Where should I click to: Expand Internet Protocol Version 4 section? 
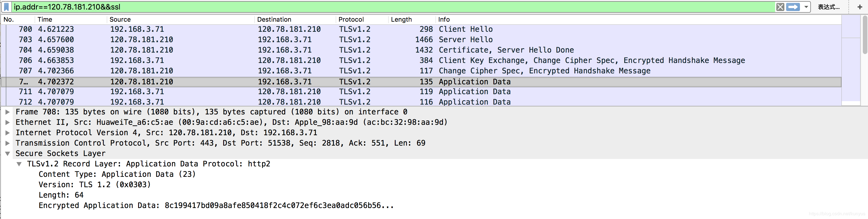[x=7, y=133]
